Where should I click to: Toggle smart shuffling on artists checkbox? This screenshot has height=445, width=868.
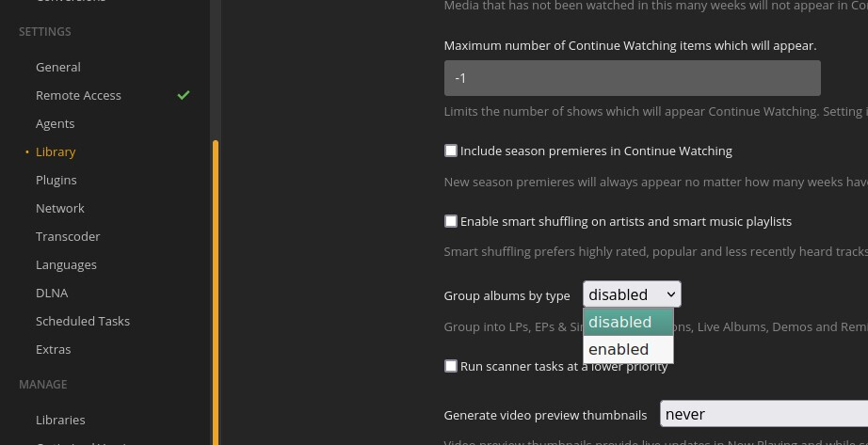pos(451,221)
